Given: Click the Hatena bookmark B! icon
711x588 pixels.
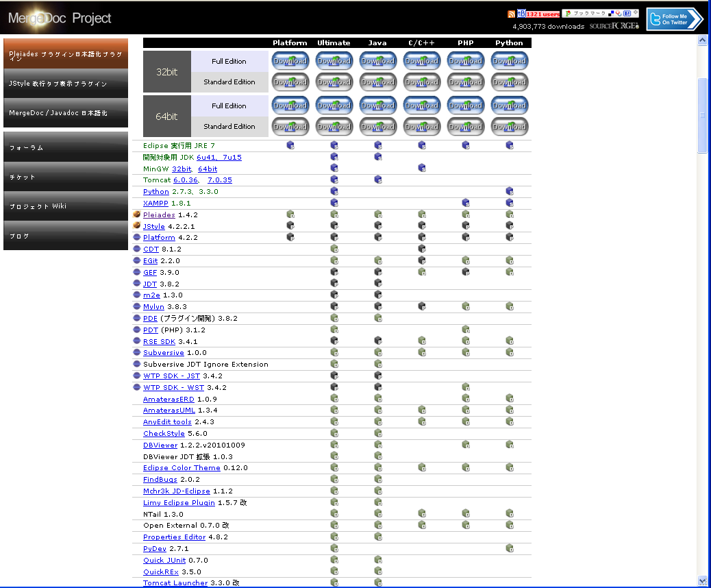Looking at the screenshot, I should [x=627, y=13].
